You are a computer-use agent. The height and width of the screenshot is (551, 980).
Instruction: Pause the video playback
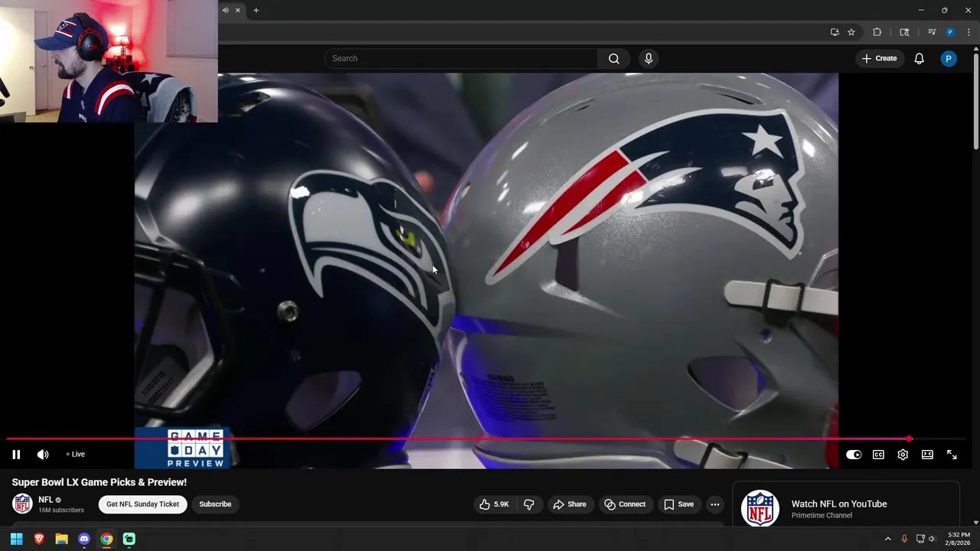(16, 455)
